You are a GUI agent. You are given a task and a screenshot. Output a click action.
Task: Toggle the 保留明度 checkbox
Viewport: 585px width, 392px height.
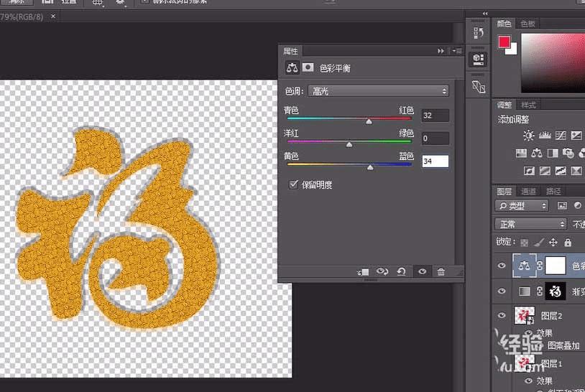click(294, 185)
